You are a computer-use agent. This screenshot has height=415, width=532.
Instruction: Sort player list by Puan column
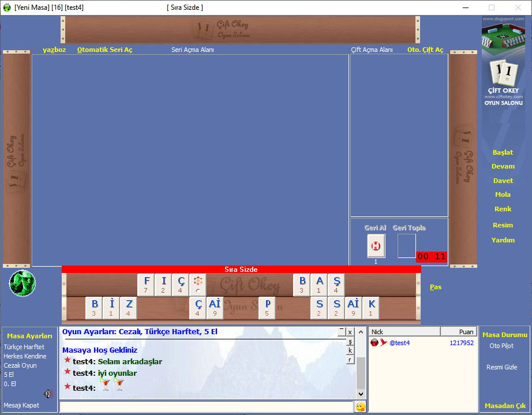459,332
